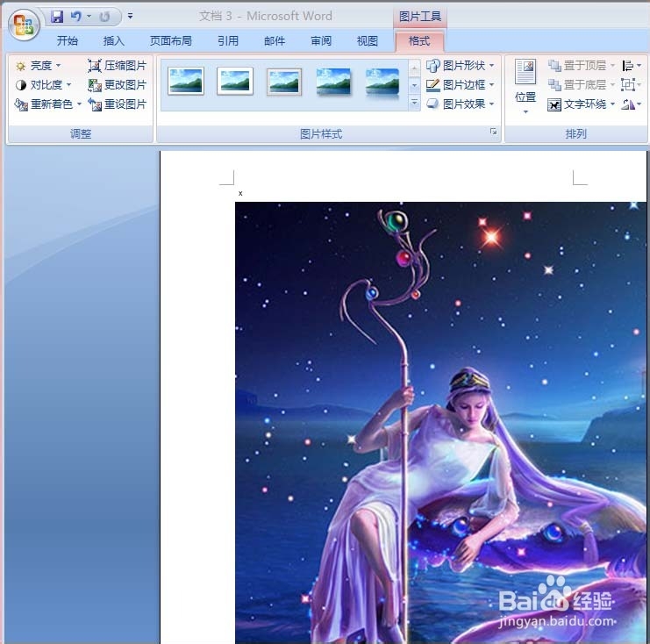
Task: Open the rotate icon dropdown
Action: 632,104
